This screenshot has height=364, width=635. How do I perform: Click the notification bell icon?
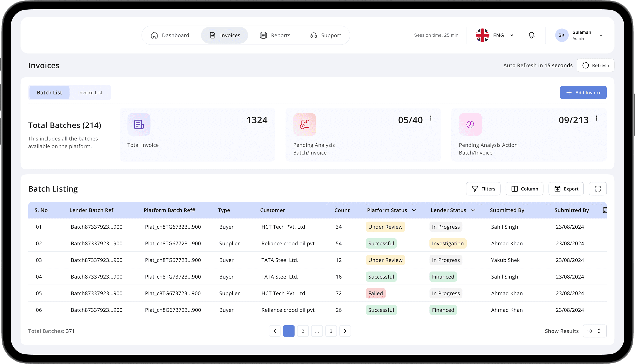(x=531, y=35)
